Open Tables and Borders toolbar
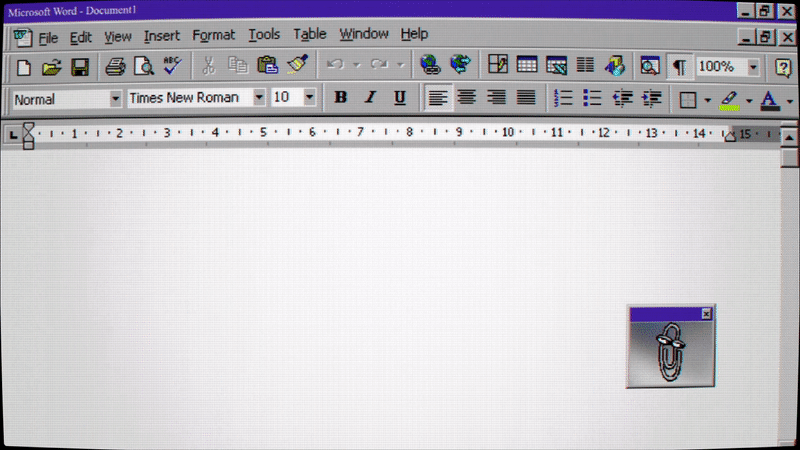This screenshot has height=450, width=800. 497,65
